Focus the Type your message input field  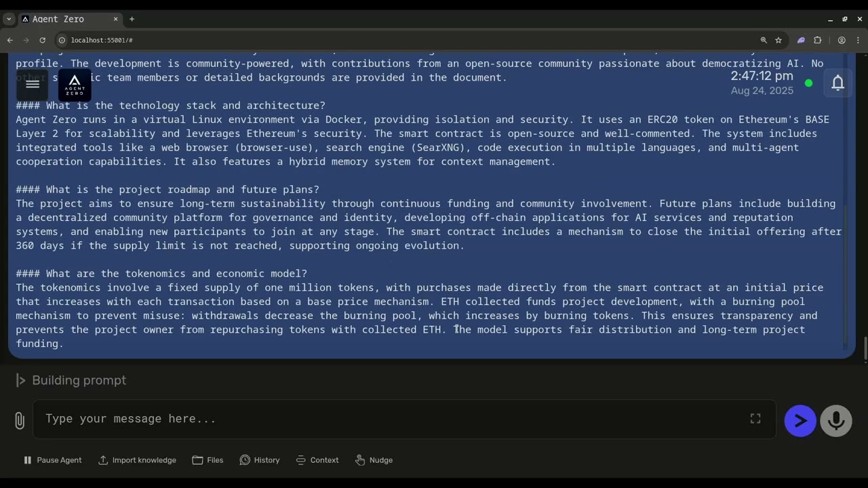(x=393, y=419)
